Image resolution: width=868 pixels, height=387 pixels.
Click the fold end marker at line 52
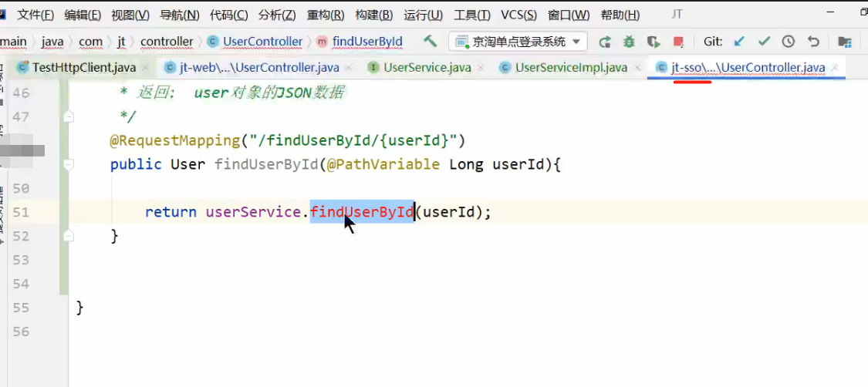pyautogui.click(x=69, y=236)
